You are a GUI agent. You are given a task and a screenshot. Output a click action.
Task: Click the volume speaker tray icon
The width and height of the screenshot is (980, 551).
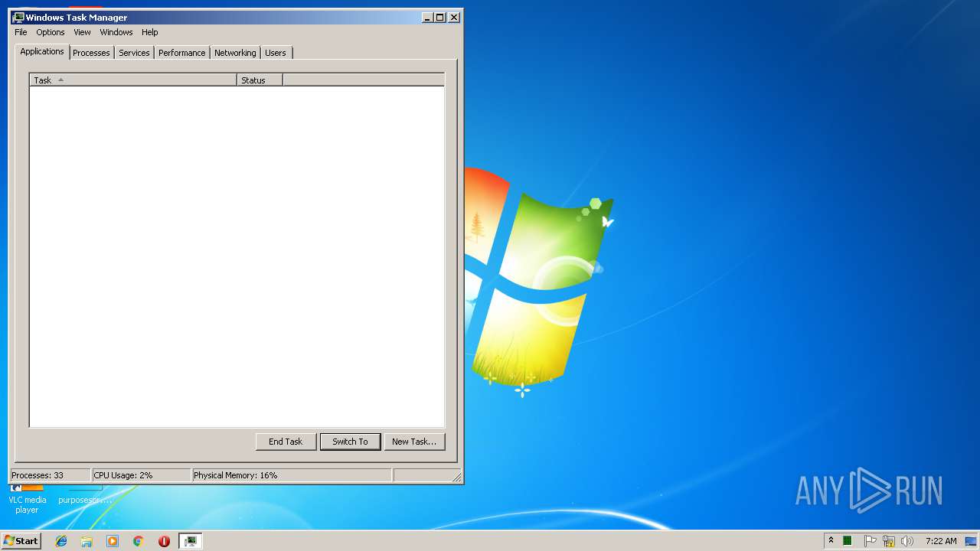click(x=907, y=541)
